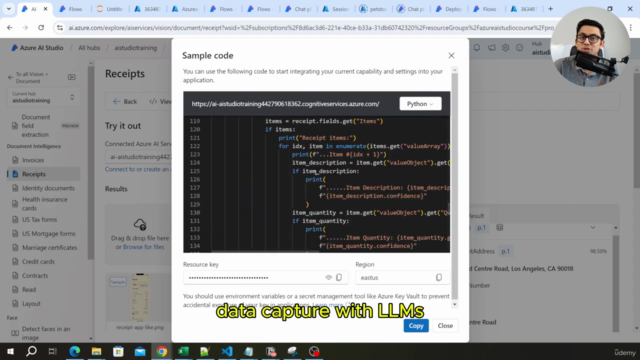
Task: Open the announcements megaphone icon
Action: tap(491, 48)
